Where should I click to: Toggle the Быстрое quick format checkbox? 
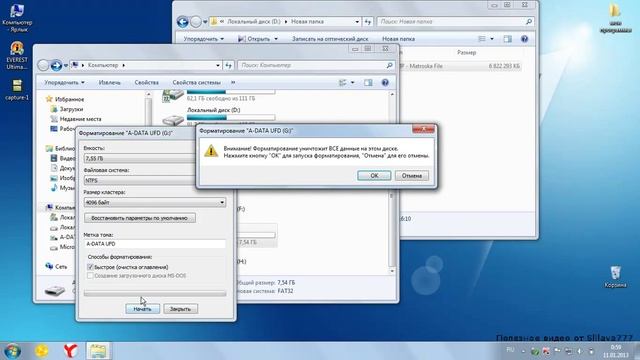(90, 267)
